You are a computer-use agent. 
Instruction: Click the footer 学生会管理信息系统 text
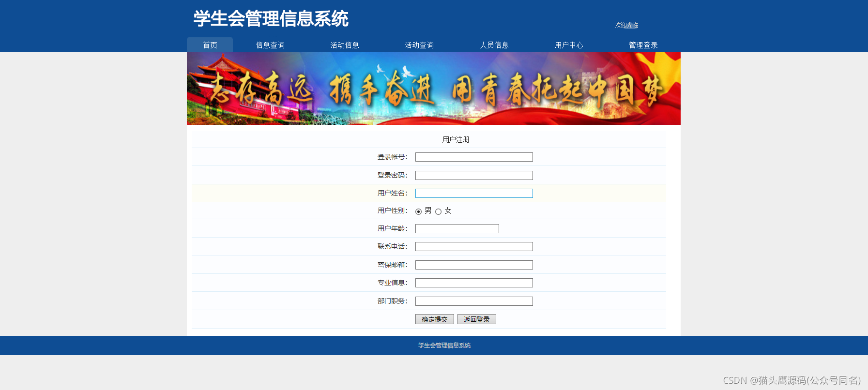click(444, 345)
